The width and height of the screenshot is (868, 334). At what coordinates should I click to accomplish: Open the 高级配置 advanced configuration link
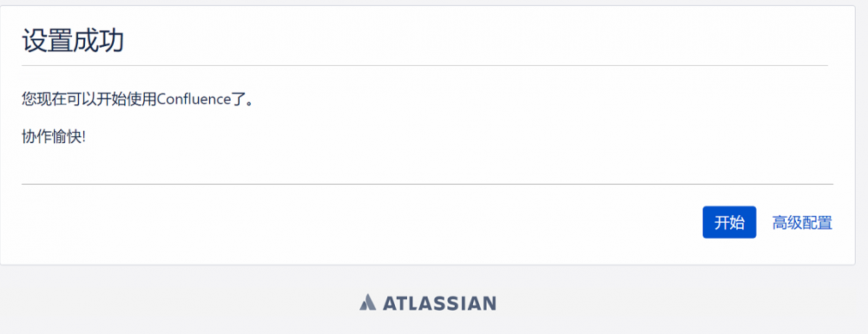coord(802,223)
